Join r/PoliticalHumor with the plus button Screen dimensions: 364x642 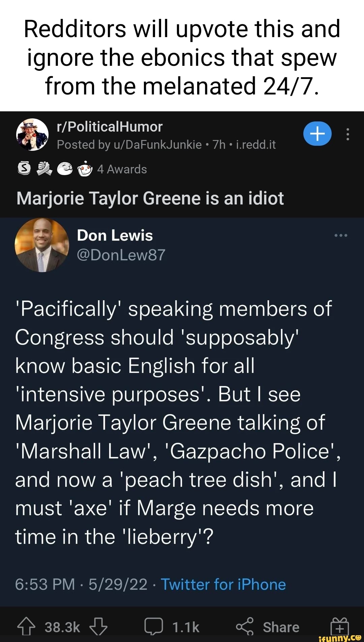point(317,134)
